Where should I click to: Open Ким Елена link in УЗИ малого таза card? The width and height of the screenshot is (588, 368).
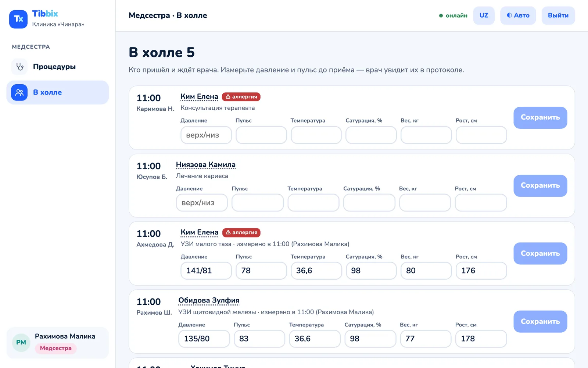click(200, 233)
